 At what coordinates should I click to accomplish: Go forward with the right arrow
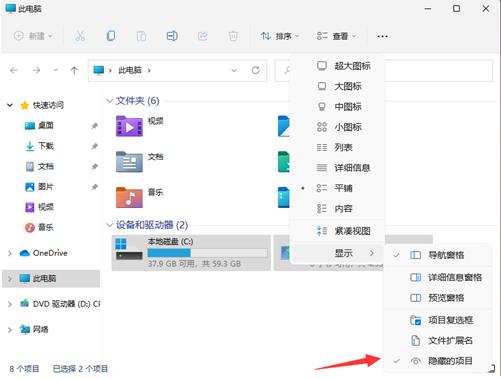click(36, 70)
